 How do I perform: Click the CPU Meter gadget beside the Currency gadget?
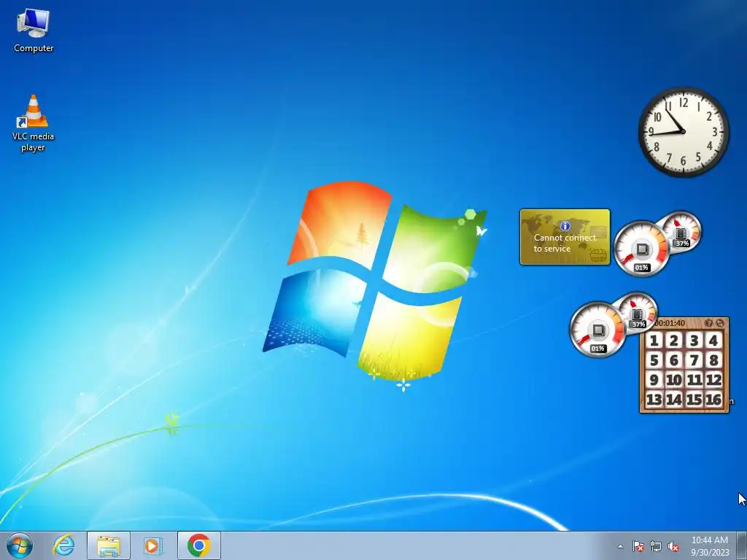click(657, 244)
